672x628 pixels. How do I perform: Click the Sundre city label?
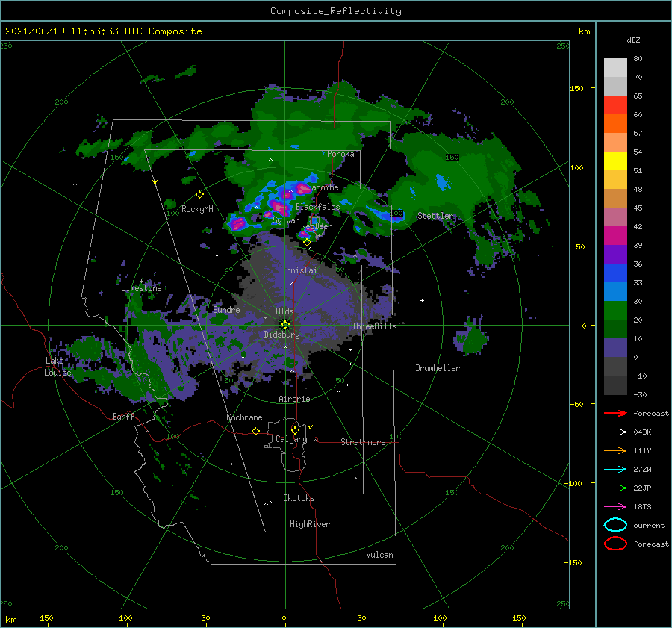pyautogui.click(x=226, y=309)
